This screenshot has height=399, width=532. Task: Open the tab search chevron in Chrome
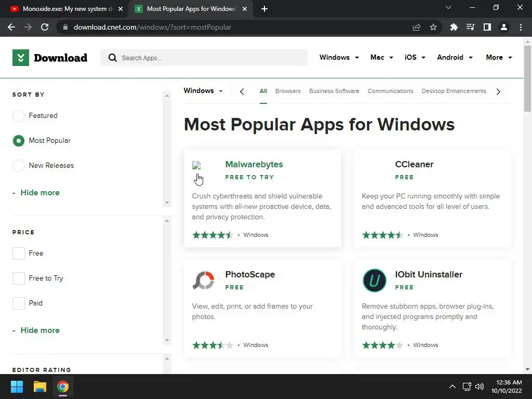pos(448,7)
